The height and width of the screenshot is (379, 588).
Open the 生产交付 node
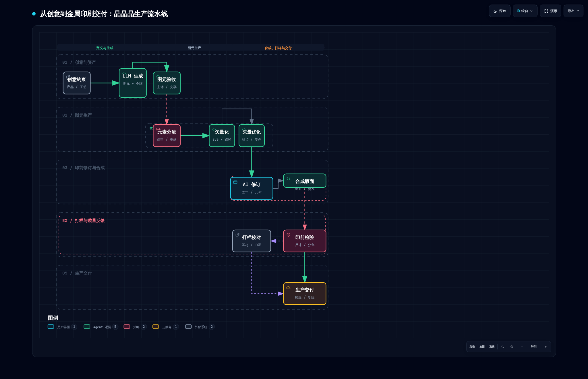click(305, 293)
